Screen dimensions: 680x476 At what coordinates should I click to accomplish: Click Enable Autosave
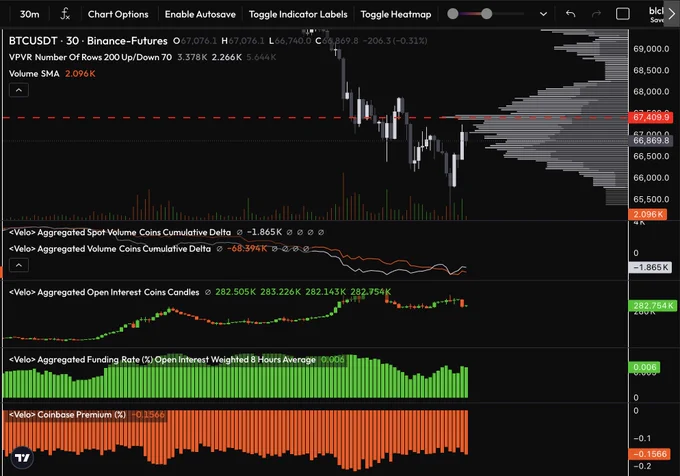point(200,14)
